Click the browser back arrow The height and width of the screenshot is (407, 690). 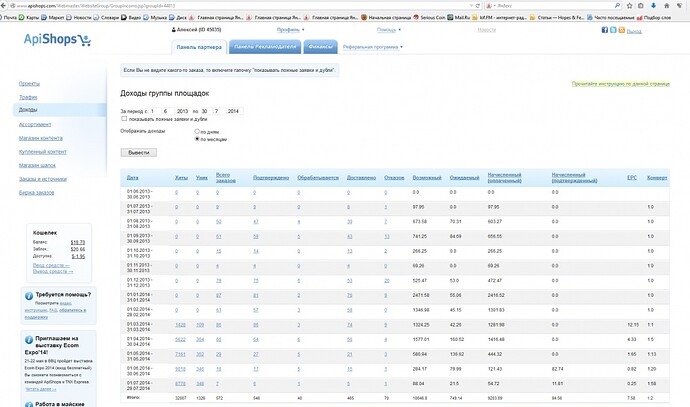tap(4, 6)
